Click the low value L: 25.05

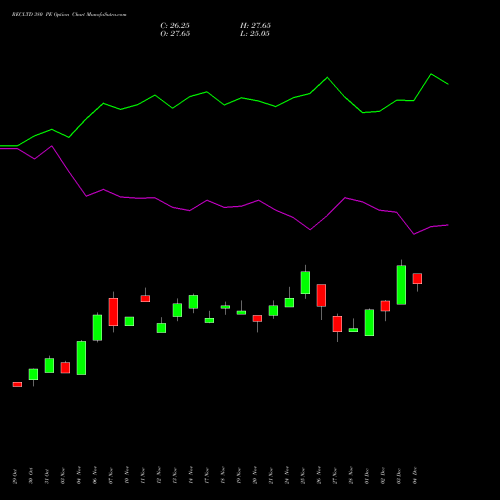[x=255, y=33]
